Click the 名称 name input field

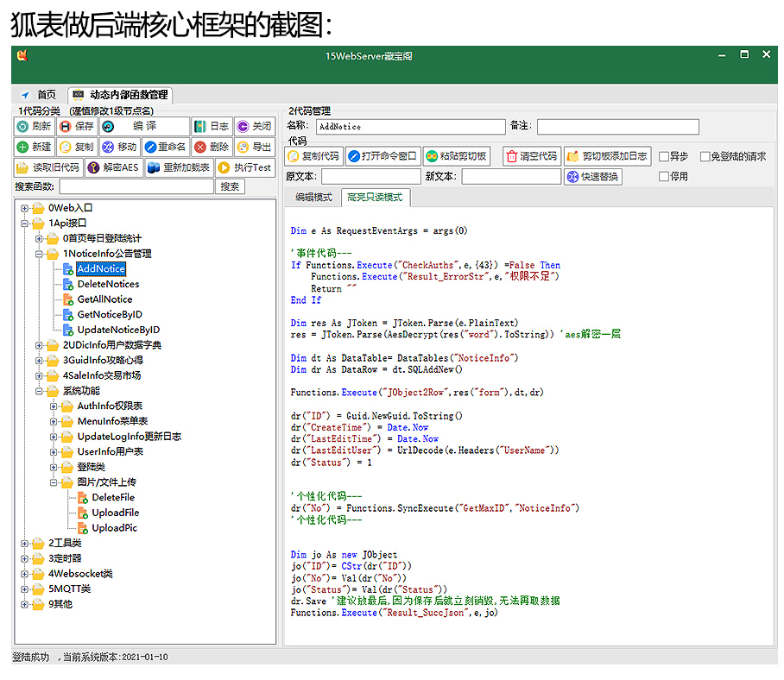point(410,127)
